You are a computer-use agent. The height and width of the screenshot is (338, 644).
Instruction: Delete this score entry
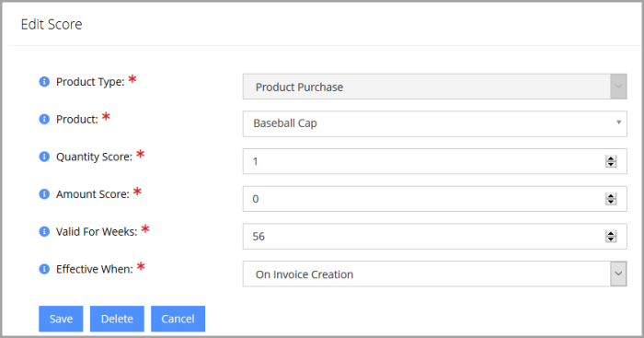[x=117, y=319]
